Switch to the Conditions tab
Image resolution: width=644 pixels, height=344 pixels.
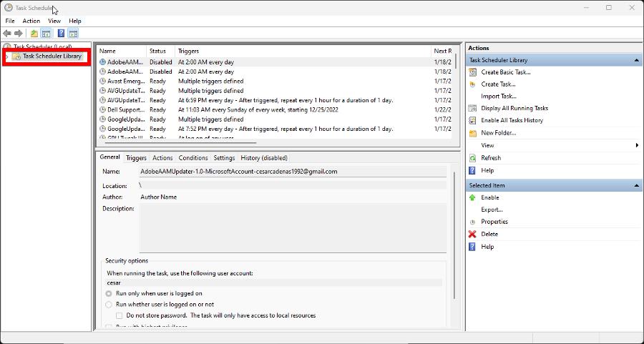point(193,158)
